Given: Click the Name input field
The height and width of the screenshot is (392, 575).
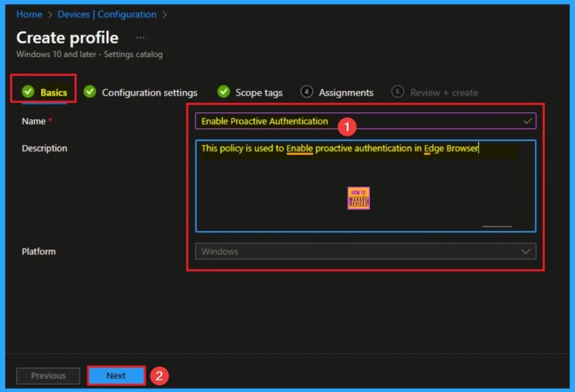Looking at the screenshot, I should (x=366, y=121).
